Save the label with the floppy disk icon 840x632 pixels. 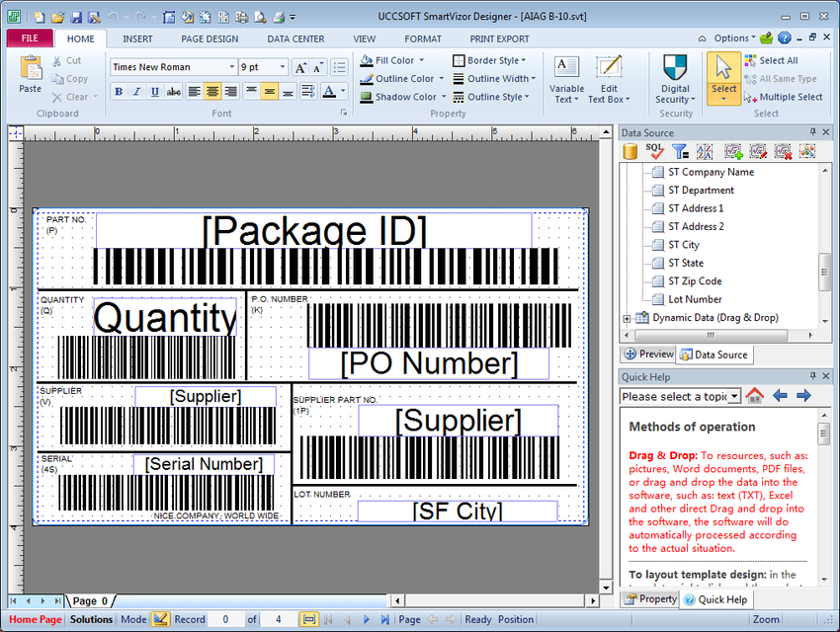76,17
